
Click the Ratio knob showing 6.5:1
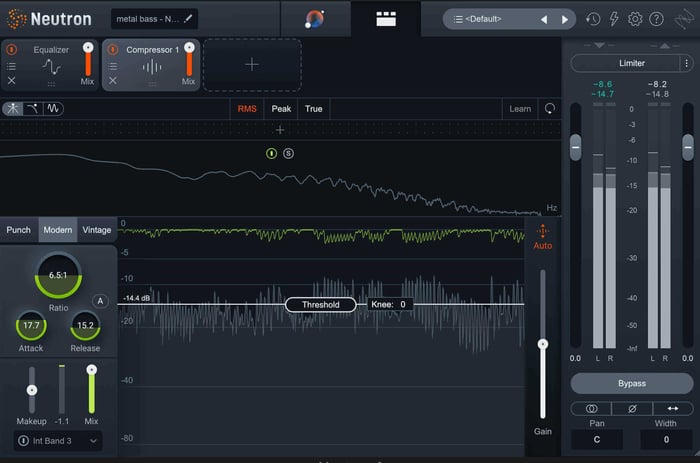[58, 275]
